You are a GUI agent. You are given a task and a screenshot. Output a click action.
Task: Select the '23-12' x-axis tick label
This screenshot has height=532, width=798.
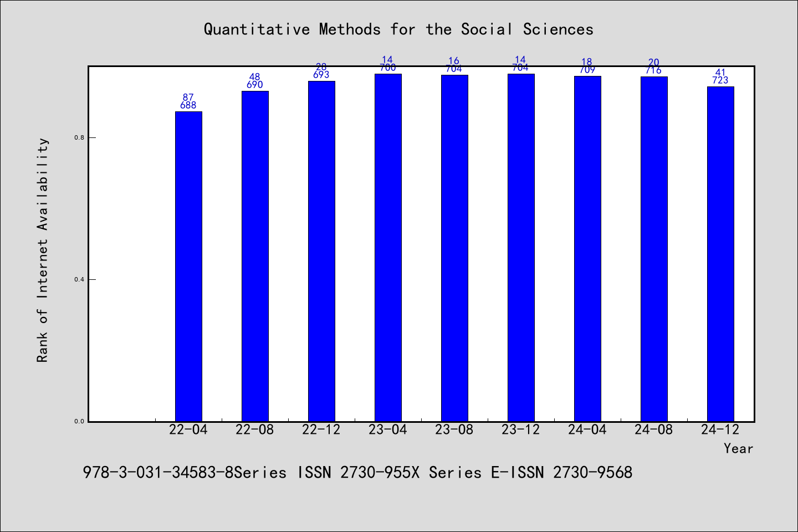coord(521,429)
